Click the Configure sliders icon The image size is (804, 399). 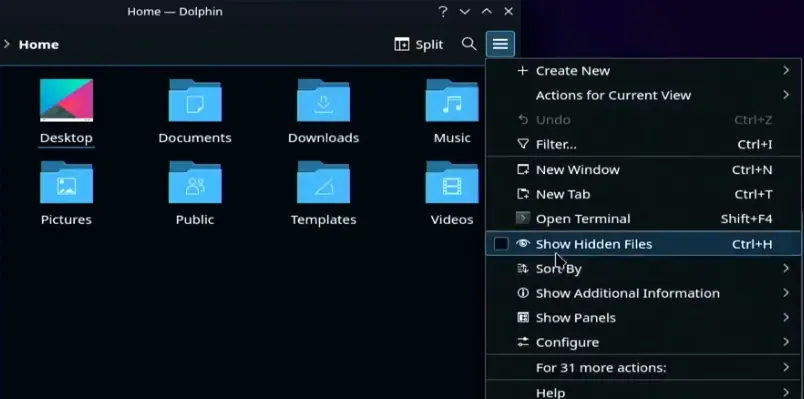[x=522, y=342]
